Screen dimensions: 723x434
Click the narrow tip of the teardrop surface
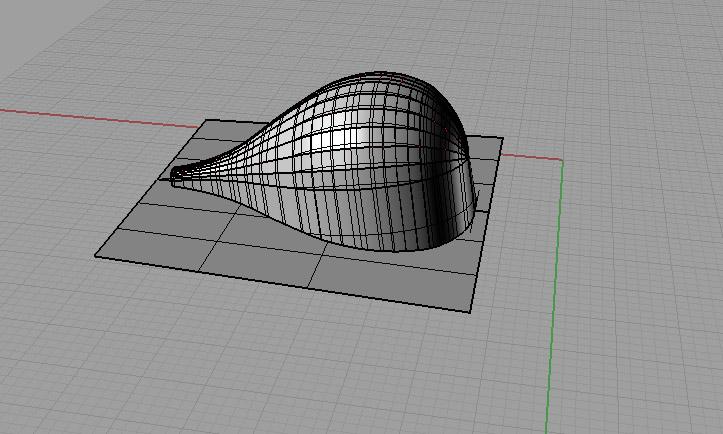180,175
